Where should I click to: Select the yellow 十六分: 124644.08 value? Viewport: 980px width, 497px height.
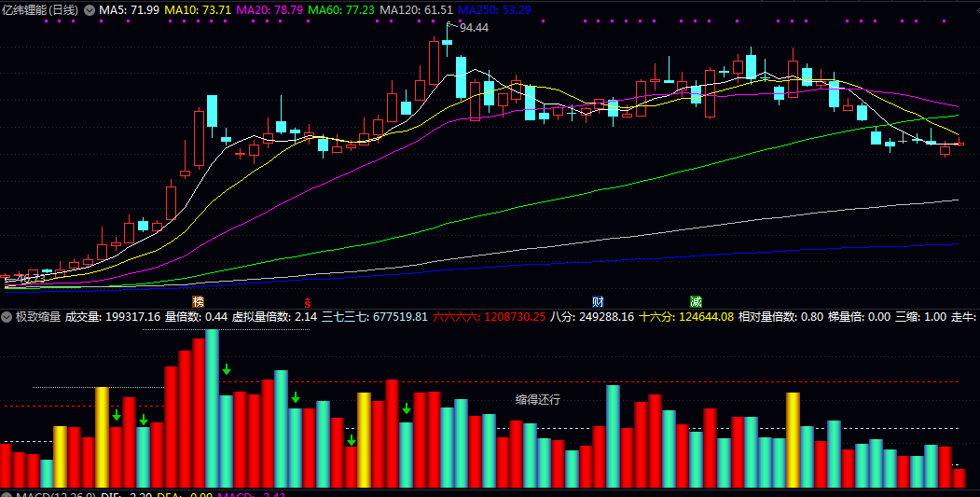coord(686,317)
